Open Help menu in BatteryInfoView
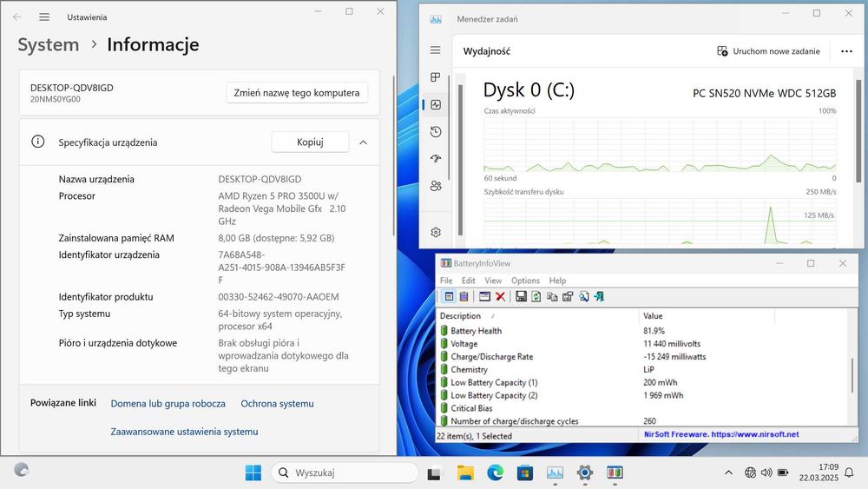 coord(557,281)
